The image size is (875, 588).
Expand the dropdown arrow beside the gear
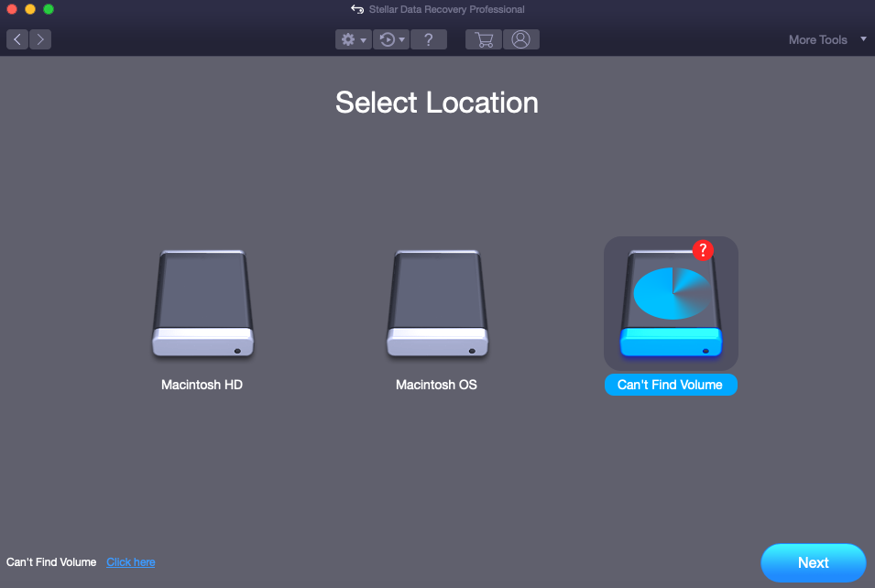363,40
